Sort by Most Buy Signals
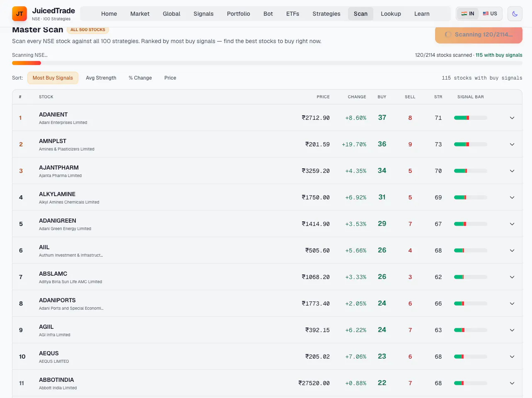The width and height of the screenshot is (532, 398). click(x=53, y=78)
